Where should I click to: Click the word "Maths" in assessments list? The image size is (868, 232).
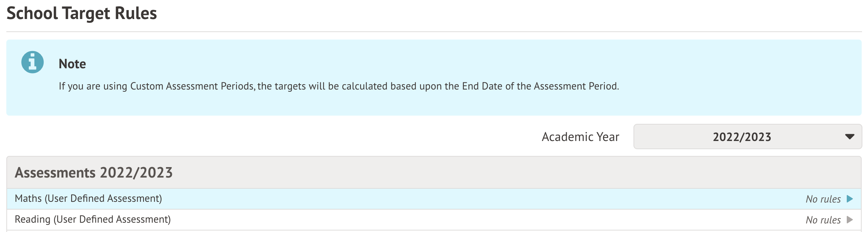coord(28,198)
